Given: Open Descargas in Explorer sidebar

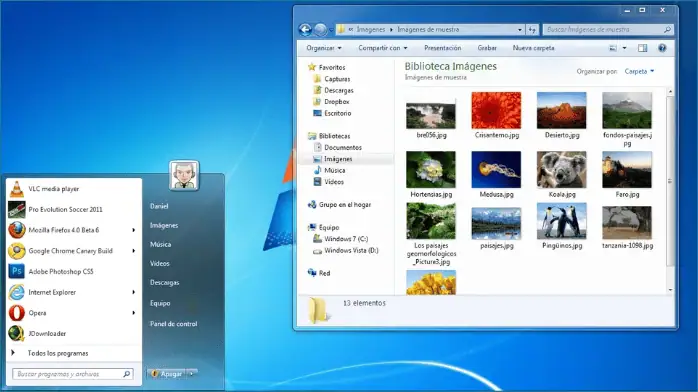Looking at the screenshot, I should (x=333, y=90).
